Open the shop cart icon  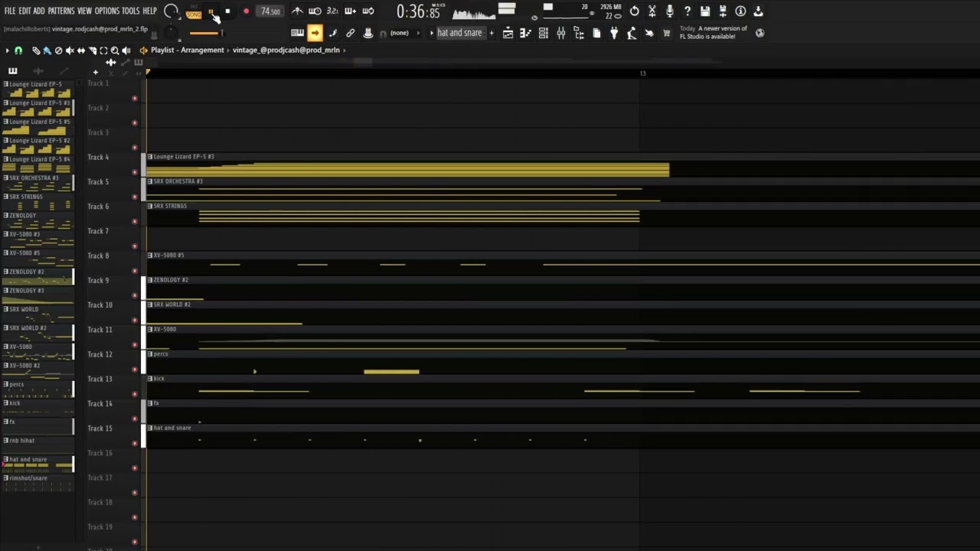pos(666,33)
